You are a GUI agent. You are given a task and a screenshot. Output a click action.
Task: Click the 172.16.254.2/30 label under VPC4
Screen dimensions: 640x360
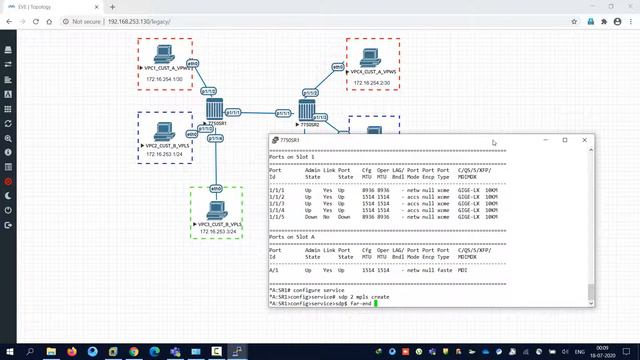tap(371, 83)
